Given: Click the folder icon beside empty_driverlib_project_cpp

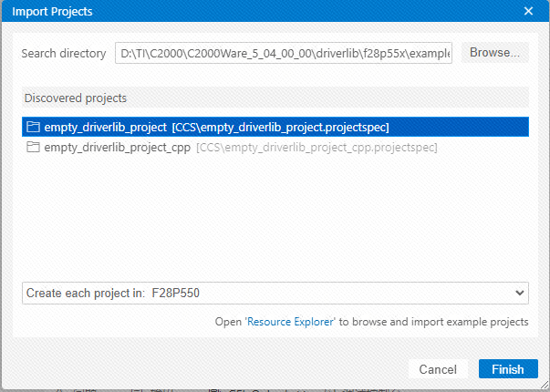Looking at the screenshot, I should coord(34,147).
